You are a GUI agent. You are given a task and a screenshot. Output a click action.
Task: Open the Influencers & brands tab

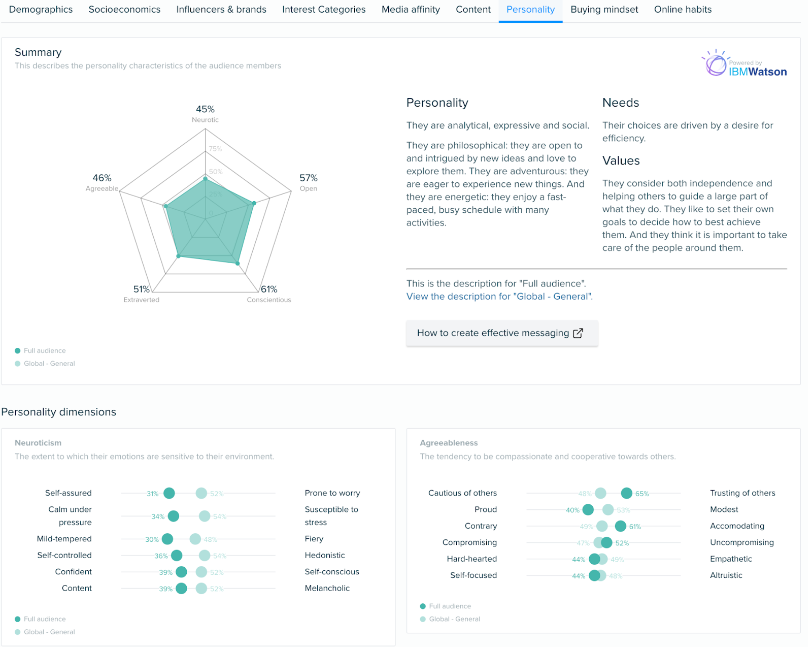[x=221, y=10]
